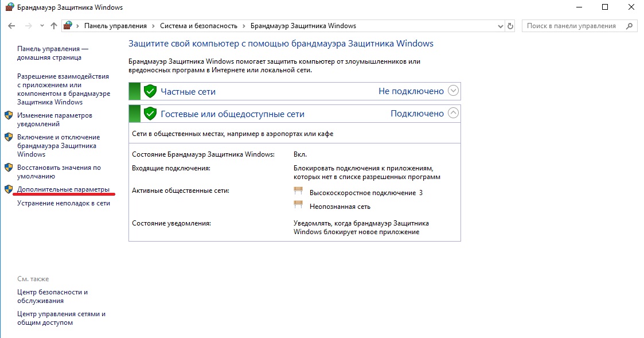Open 'Панель управления — домашняя страница' link
Viewport: 644px width, 338px height.
(53, 53)
